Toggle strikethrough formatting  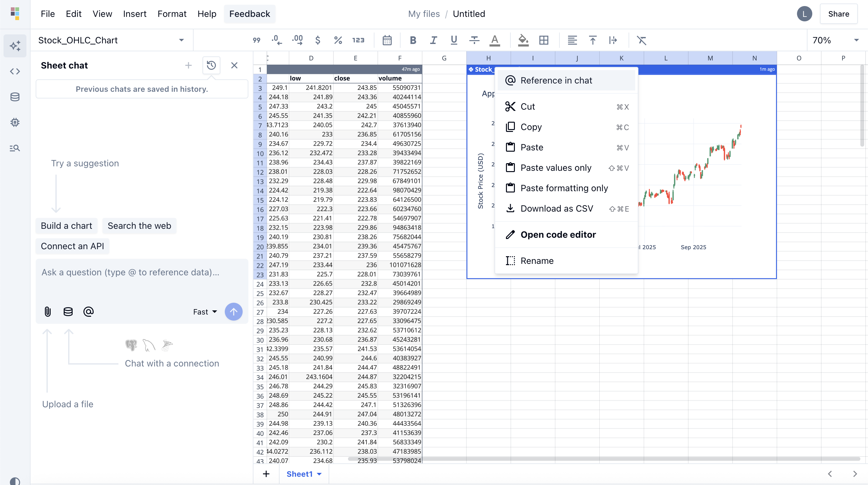click(x=474, y=40)
